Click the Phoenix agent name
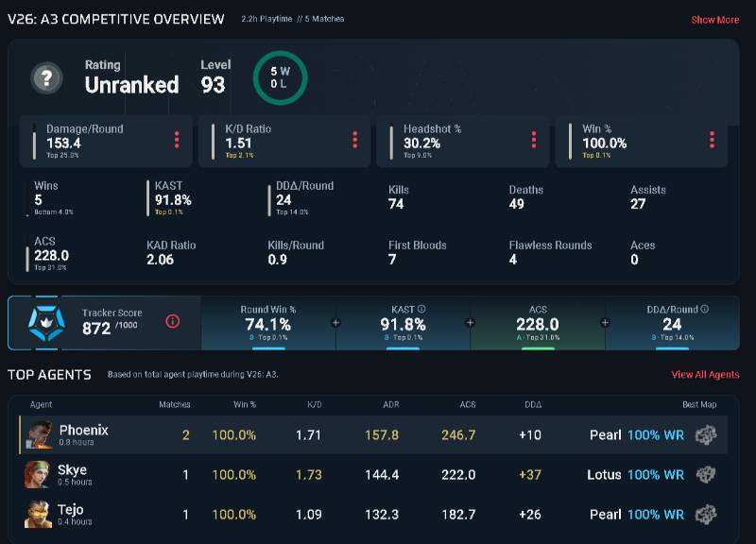The width and height of the screenshot is (756, 544). point(83,430)
